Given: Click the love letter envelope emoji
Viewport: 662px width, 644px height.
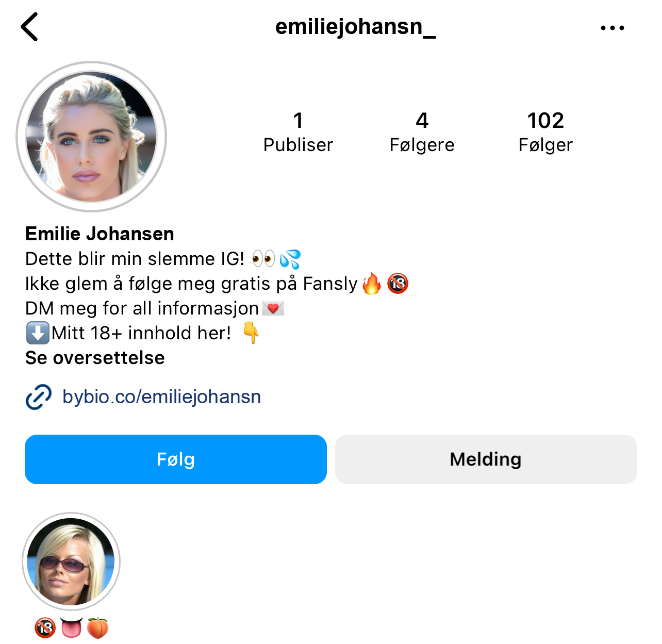Looking at the screenshot, I should (273, 308).
